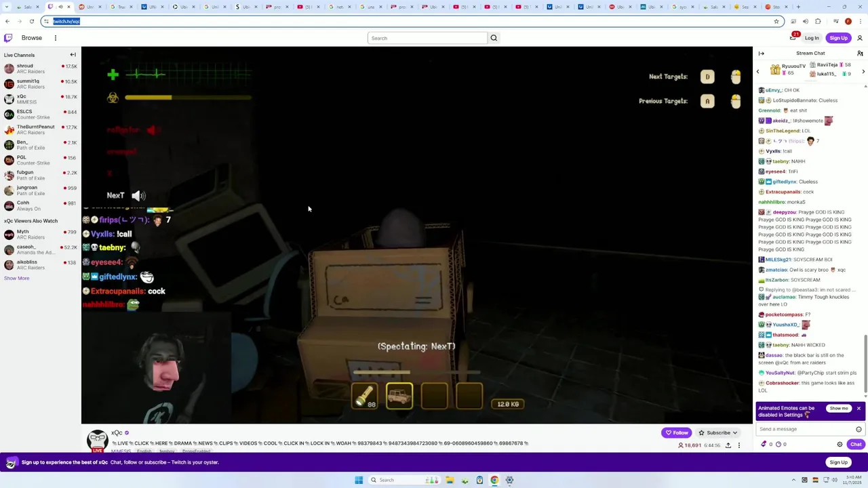
Task: Focus the Twitch search field
Action: click(x=427, y=38)
